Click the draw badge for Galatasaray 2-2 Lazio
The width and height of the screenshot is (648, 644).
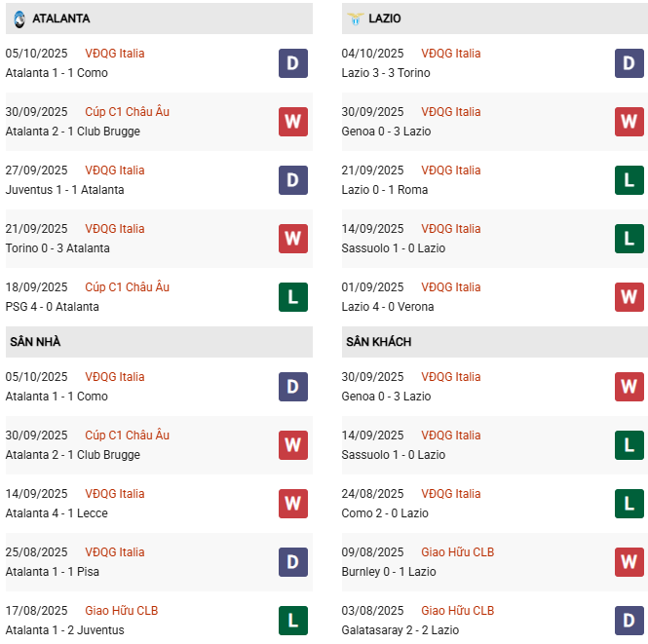pos(629,621)
